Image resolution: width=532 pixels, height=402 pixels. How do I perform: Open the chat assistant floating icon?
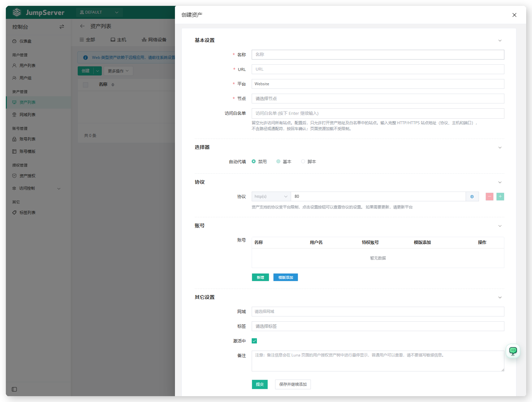click(513, 351)
